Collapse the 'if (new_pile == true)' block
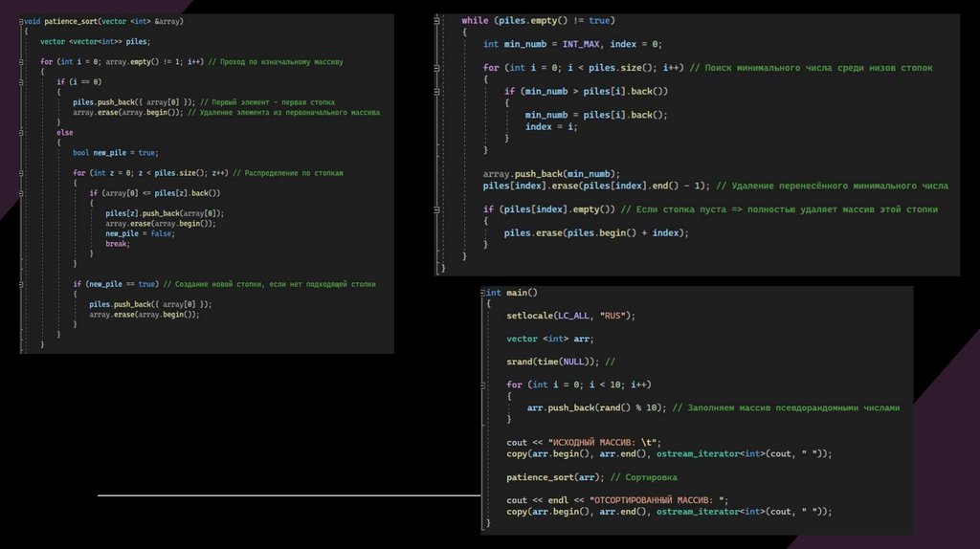 (21, 284)
